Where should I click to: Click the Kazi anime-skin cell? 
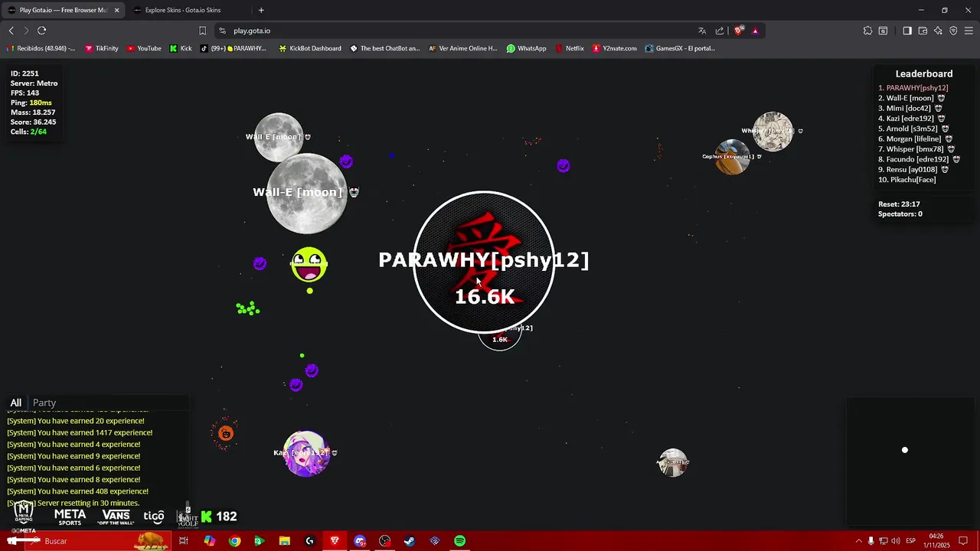pyautogui.click(x=307, y=454)
